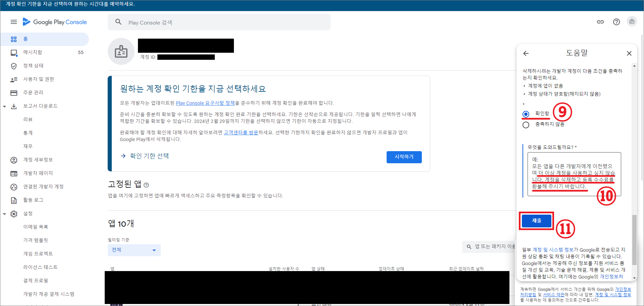The width and height of the screenshot is (644, 306).
Task: Click the large account avatar icon
Action: pos(121,51)
